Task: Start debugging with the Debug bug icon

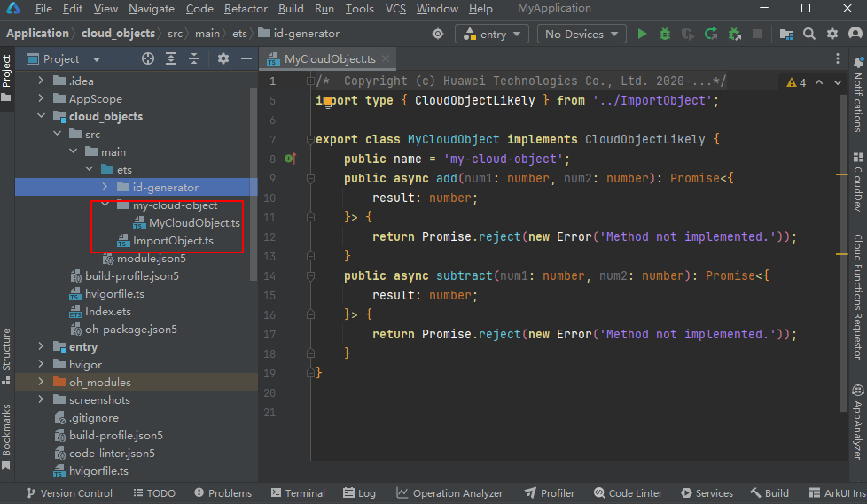Action: point(665,34)
